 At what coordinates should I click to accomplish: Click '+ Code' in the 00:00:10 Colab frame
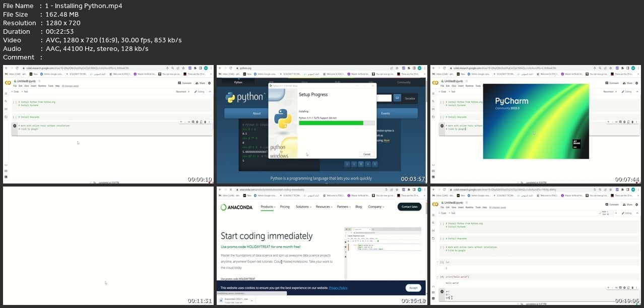pyautogui.click(x=15, y=92)
